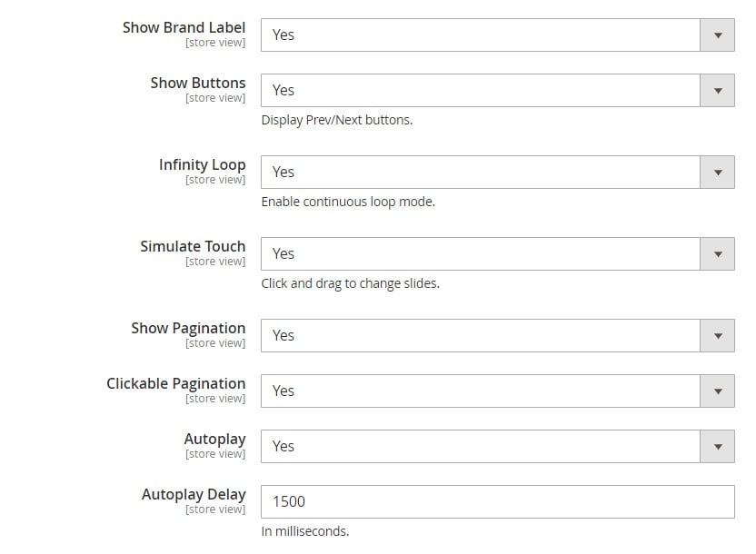Expand the Show Buttons dropdown arrow

coord(718,91)
